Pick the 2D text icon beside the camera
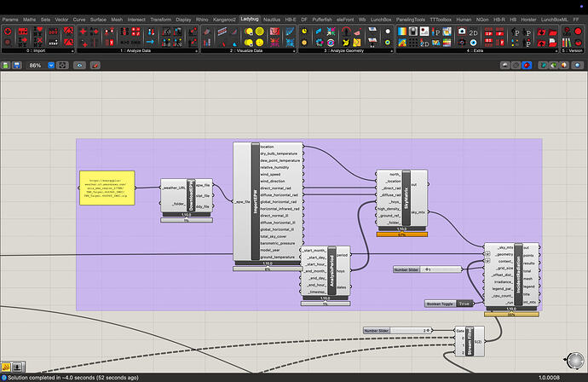This screenshot has height=382, width=588. 473,32
